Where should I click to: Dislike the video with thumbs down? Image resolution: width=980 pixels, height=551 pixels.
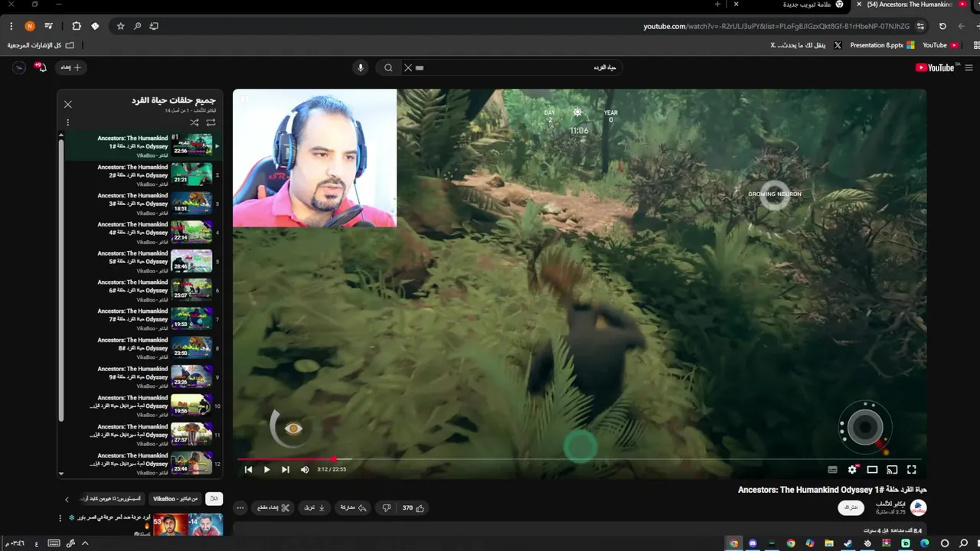(387, 507)
